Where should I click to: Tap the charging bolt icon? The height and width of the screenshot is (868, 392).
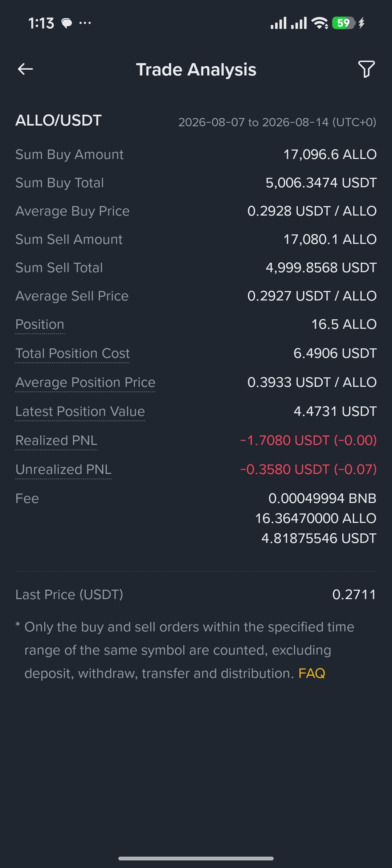pos(361,23)
